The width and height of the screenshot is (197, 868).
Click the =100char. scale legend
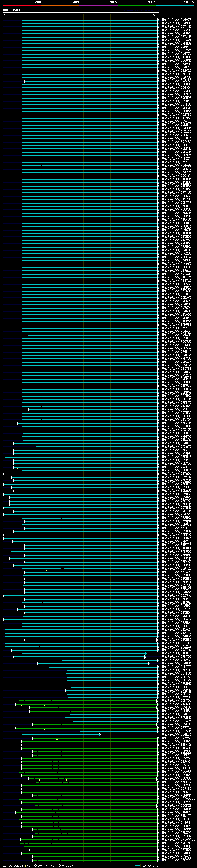point(146,865)
